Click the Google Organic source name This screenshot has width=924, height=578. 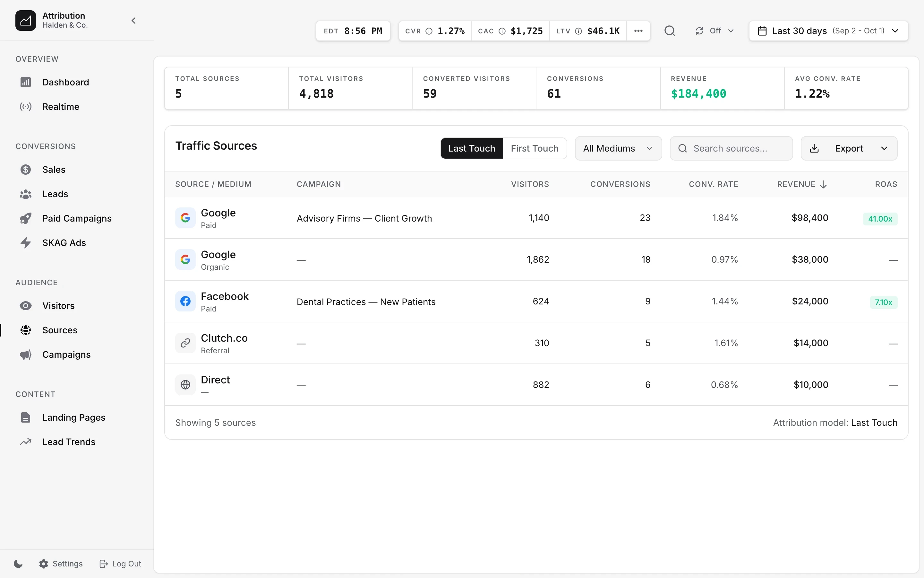(218, 255)
